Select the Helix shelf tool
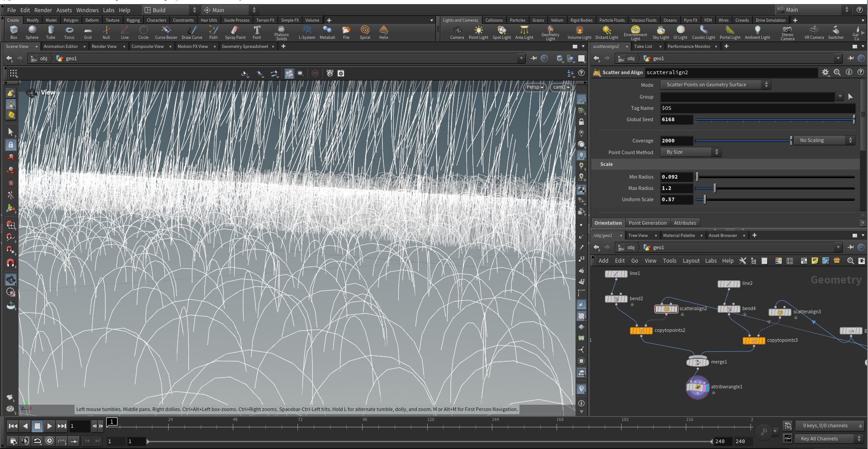Screen dimensions: 868x449 coord(384,32)
